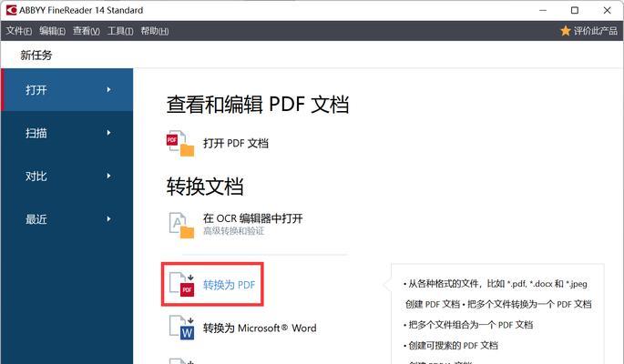Click 打开 PDF 文档 task
This screenshot has width=624, height=364.
236,144
